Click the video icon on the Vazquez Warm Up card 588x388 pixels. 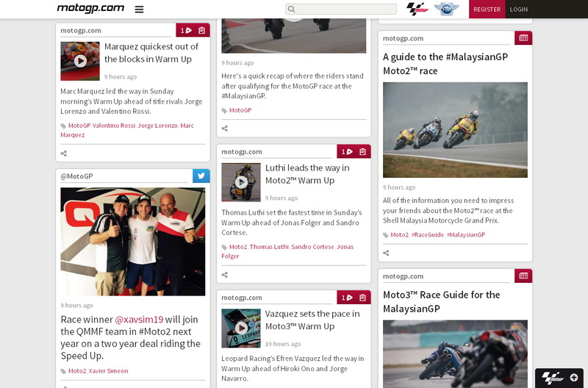pyautogui.click(x=345, y=298)
